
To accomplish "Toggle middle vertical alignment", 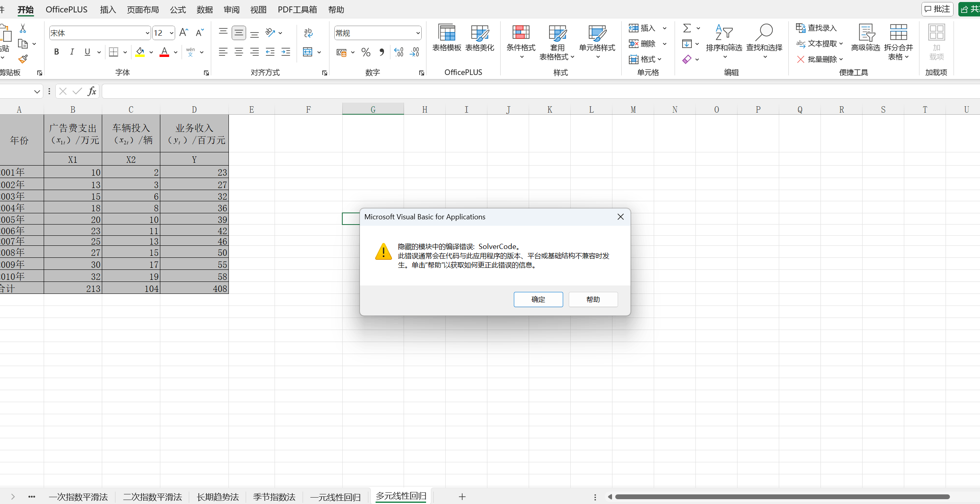I will (239, 33).
